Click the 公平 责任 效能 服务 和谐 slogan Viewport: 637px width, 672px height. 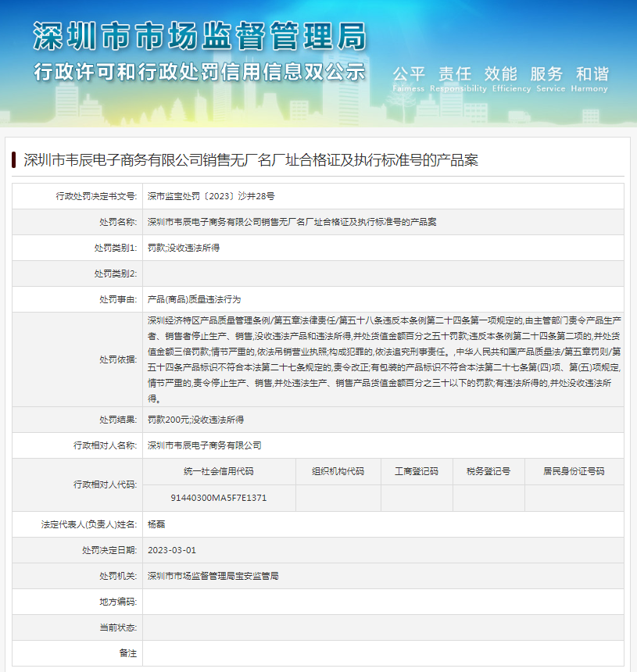coord(500,74)
